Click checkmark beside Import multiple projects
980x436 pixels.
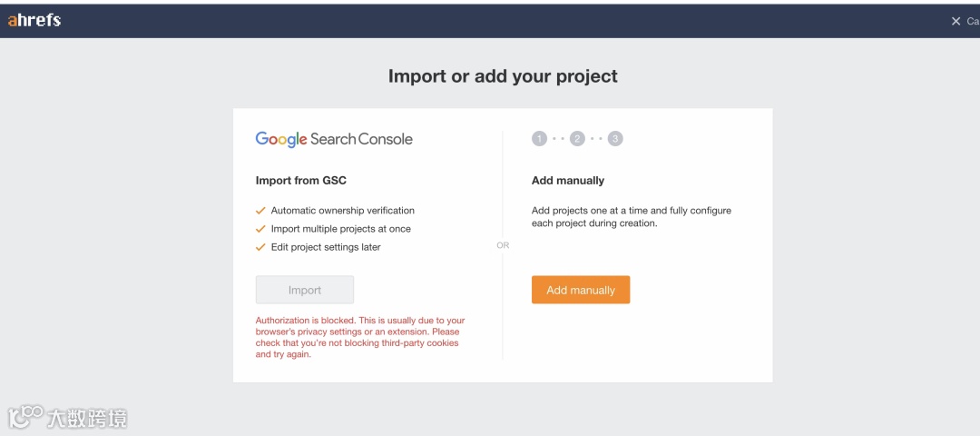coord(260,229)
